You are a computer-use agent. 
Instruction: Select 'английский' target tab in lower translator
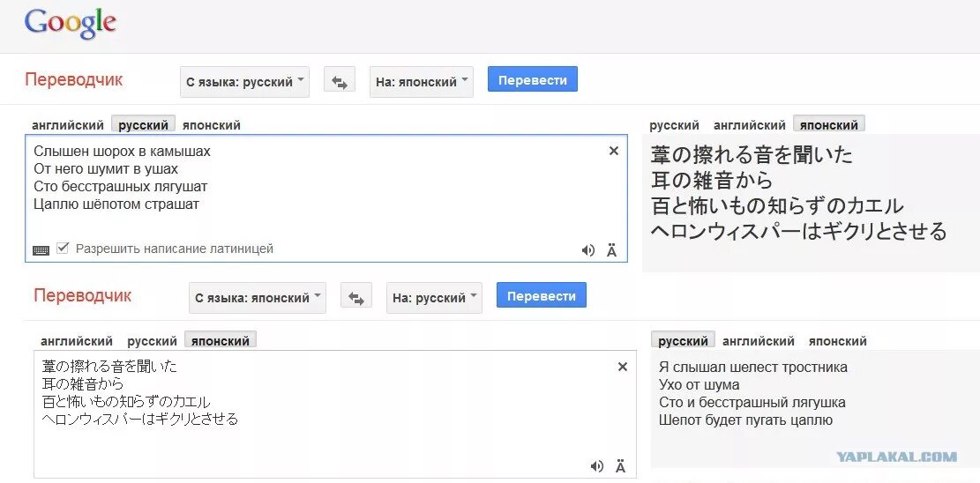click(x=759, y=341)
